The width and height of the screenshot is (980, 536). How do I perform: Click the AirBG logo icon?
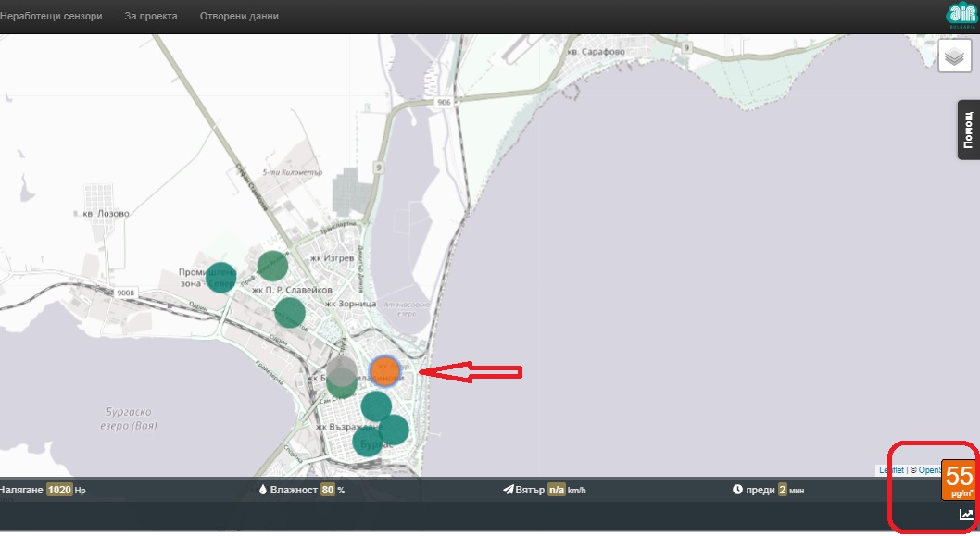click(961, 16)
